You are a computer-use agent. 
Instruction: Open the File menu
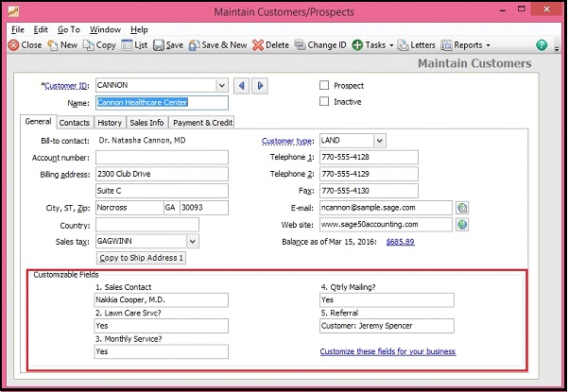[18, 29]
